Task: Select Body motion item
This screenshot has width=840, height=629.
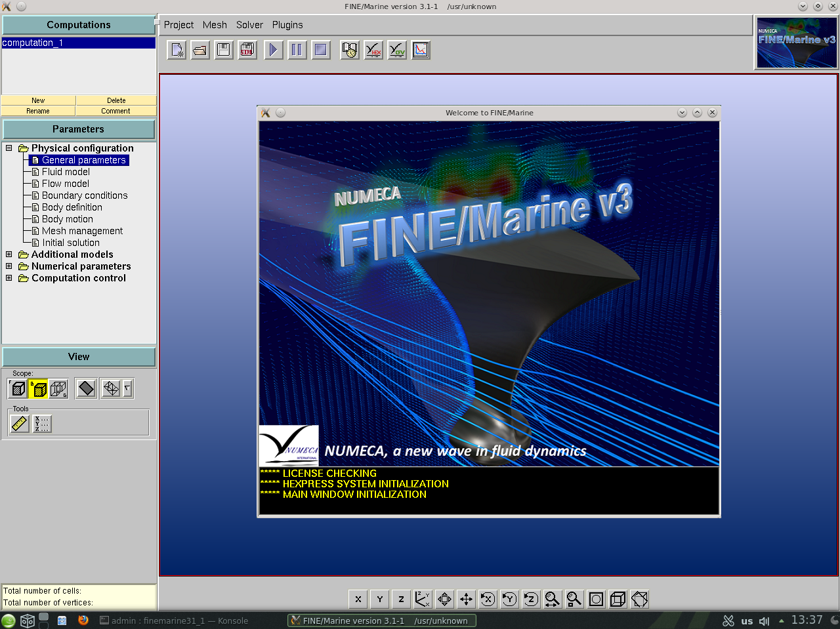Action: (x=68, y=219)
